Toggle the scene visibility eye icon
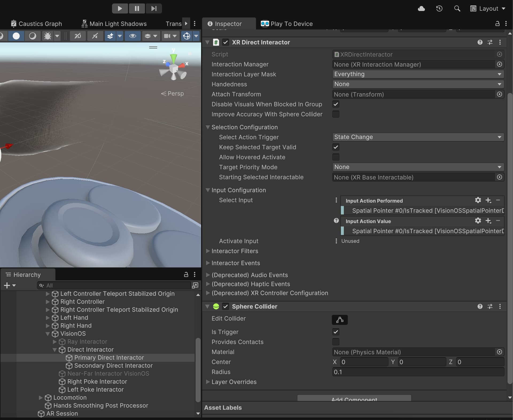Viewport: 513px width, 420px height. pyautogui.click(x=133, y=36)
